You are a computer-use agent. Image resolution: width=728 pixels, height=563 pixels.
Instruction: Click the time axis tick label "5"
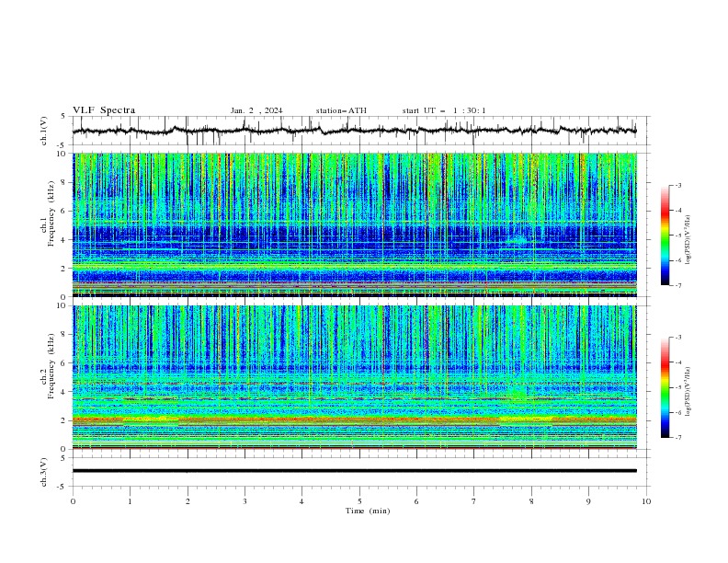tap(359, 501)
